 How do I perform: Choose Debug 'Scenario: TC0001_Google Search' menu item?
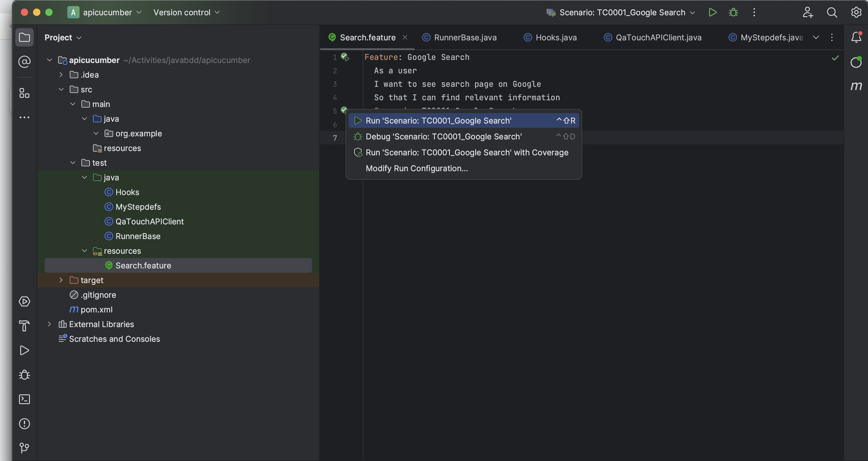pyautogui.click(x=464, y=136)
